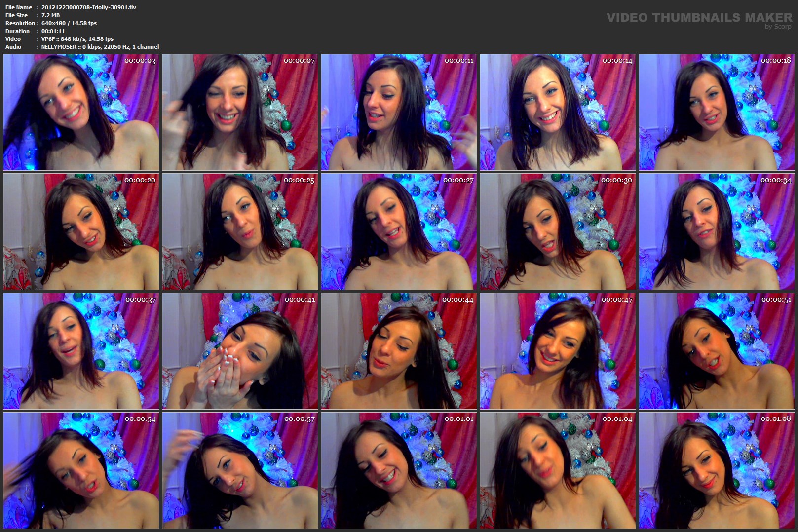Click the audio info text NELLYMOSER
798x532 pixels.
(x=59, y=47)
